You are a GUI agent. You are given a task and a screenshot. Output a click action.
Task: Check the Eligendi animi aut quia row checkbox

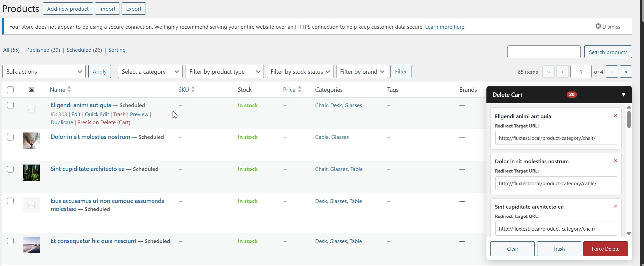(10, 105)
